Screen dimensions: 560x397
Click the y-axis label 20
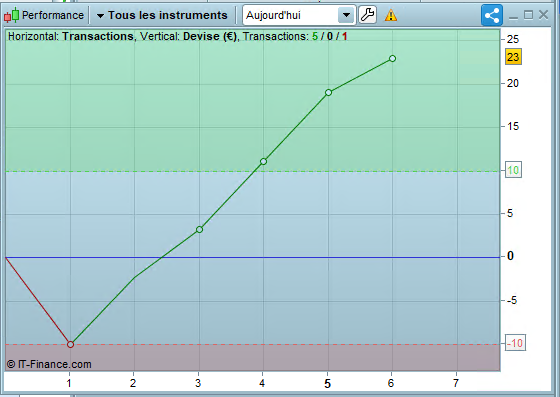click(x=513, y=83)
